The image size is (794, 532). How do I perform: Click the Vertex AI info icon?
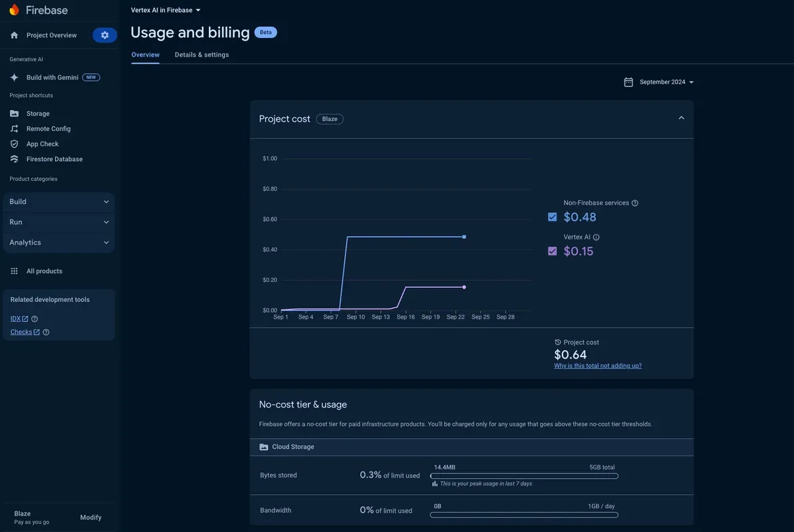(x=596, y=237)
